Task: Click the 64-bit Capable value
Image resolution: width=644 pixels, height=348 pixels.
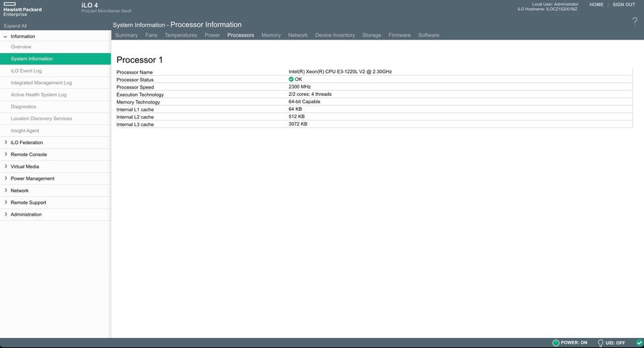Action: (305, 101)
